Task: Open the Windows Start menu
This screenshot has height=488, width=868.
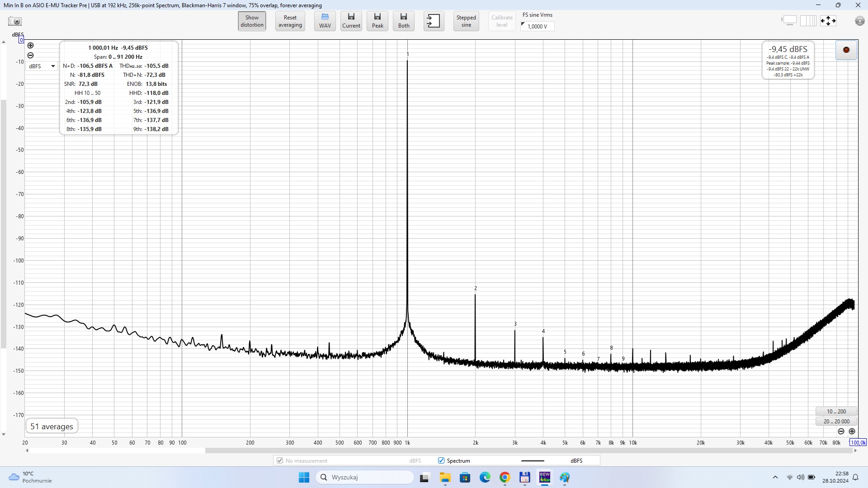Action: click(x=304, y=477)
